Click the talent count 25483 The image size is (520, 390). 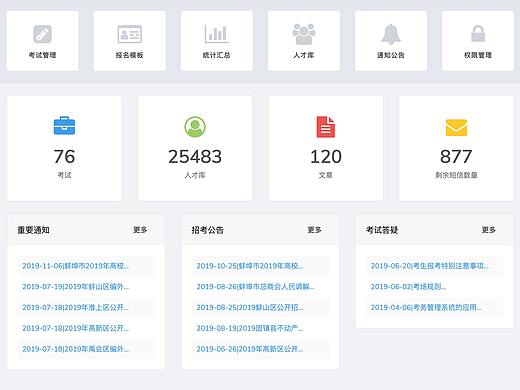(195, 157)
